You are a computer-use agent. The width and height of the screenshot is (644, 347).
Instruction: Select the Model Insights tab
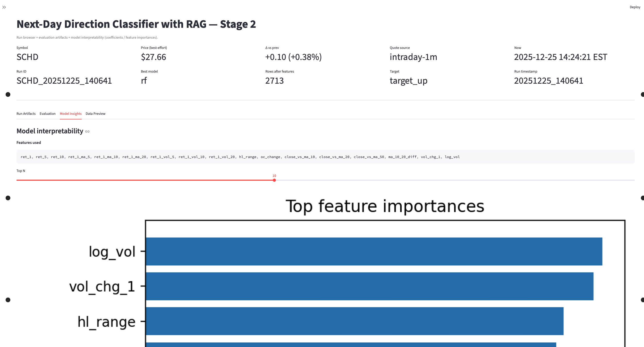point(71,114)
